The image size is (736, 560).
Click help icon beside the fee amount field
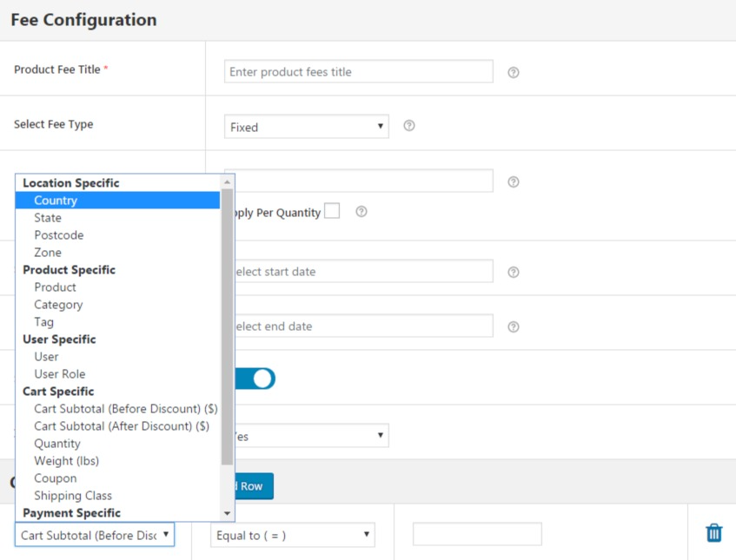513,182
